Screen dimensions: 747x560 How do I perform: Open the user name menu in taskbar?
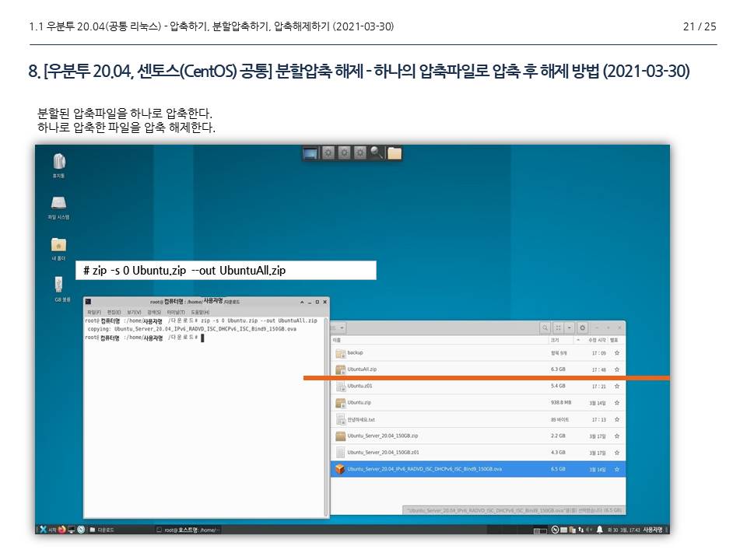pyautogui.click(x=653, y=530)
